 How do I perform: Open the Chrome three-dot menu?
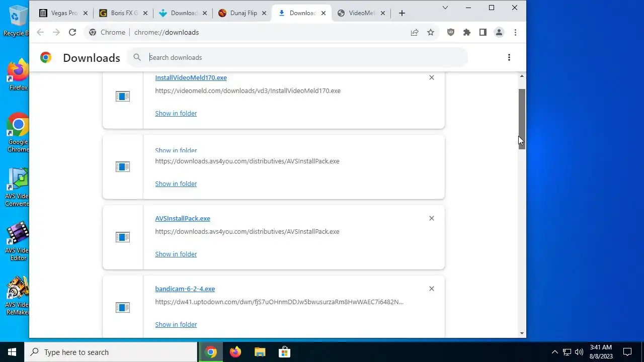tap(515, 32)
